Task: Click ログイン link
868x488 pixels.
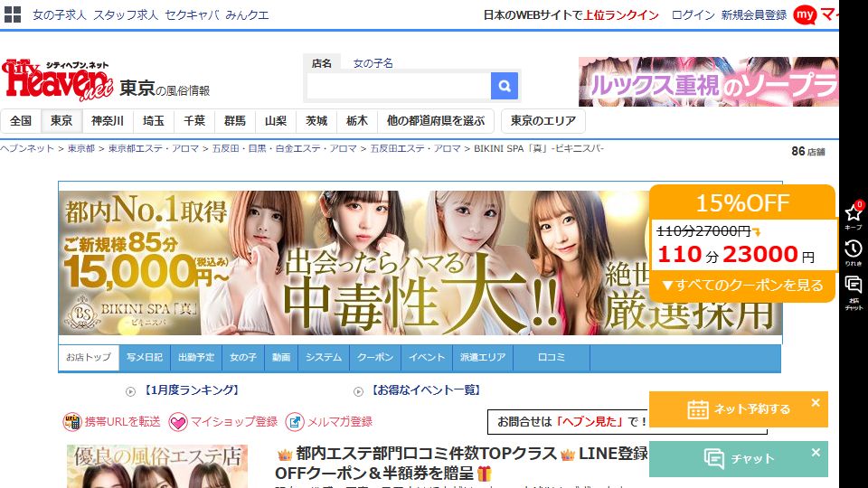Action: [x=693, y=15]
